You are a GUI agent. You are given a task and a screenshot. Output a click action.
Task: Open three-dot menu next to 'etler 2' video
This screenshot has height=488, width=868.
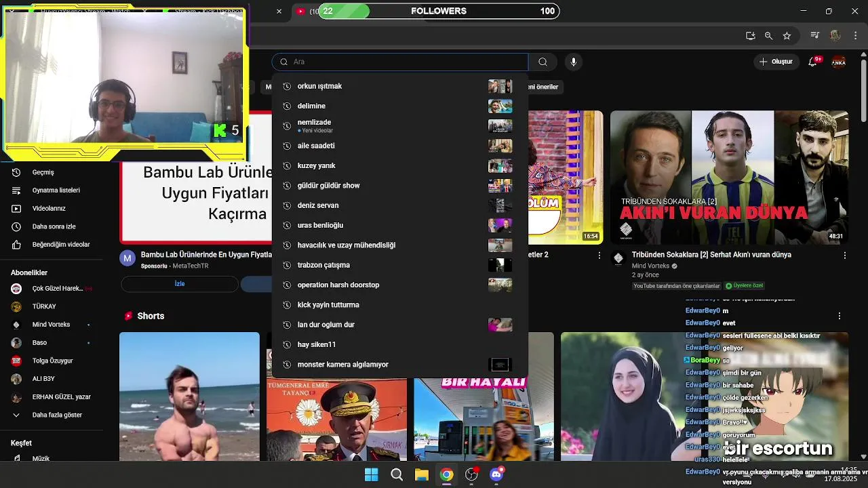click(x=599, y=256)
